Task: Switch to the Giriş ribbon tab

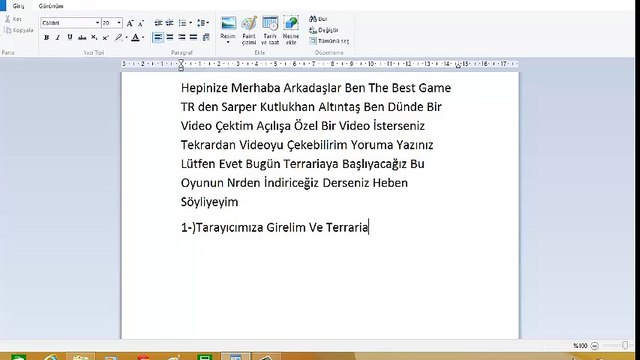Action: click(x=18, y=6)
